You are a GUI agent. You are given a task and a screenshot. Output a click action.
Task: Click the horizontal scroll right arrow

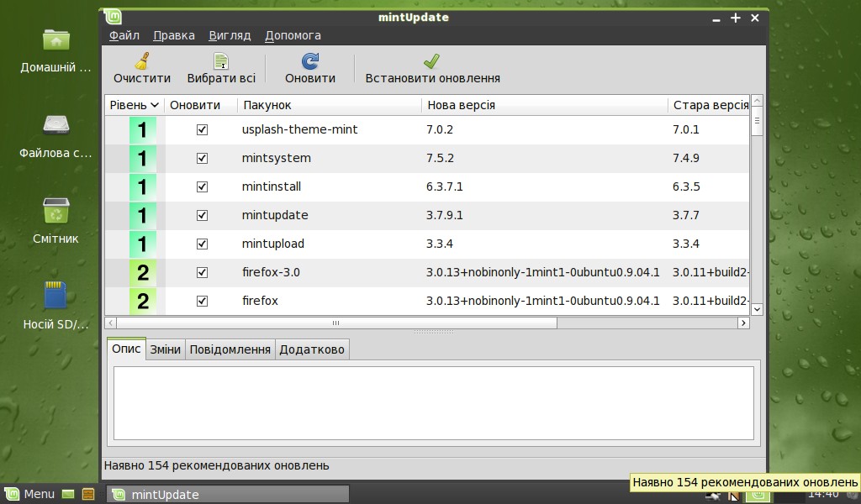743,323
